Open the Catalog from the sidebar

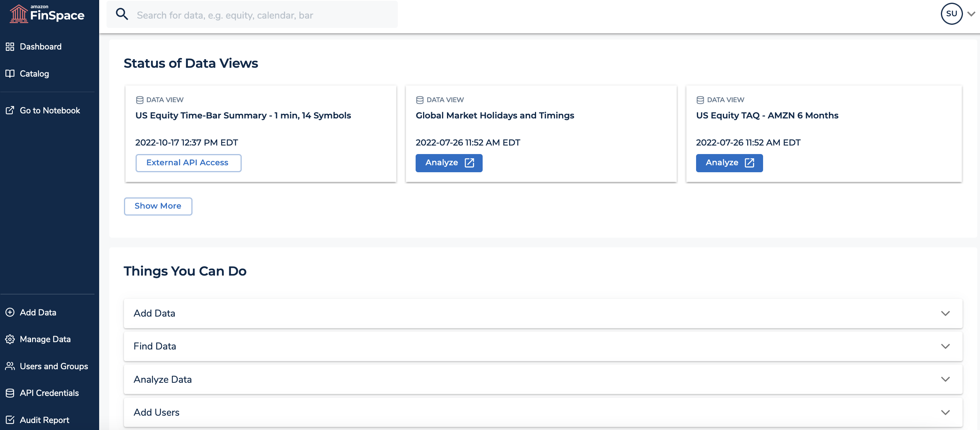point(34,74)
